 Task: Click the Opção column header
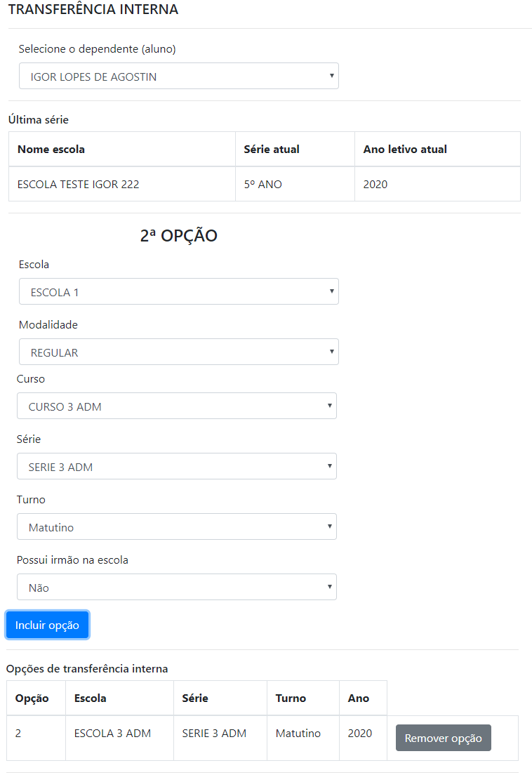pos(32,698)
